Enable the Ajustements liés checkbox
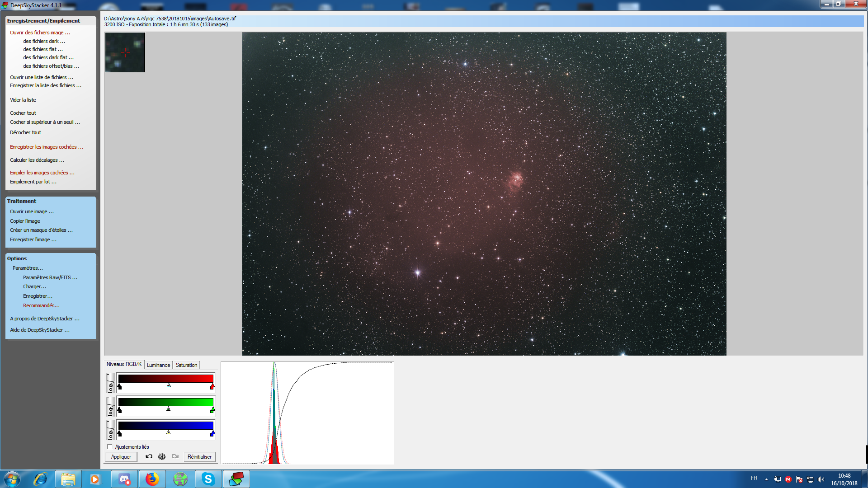Screen dimensions: 868x488 (110, 446)
